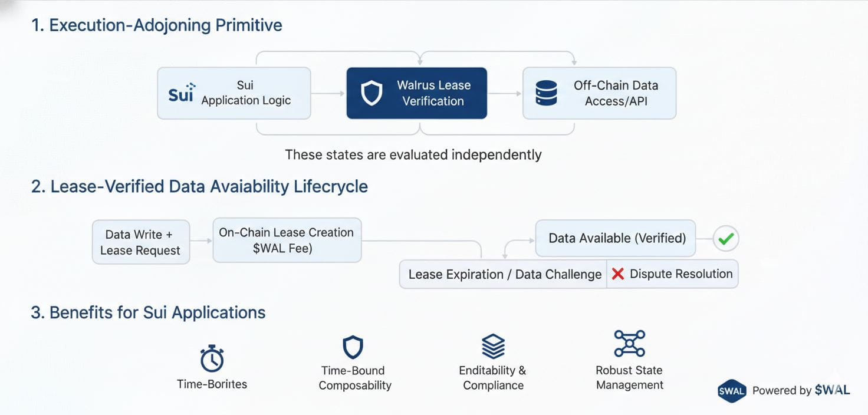This screenshot has height=415, width=868.
Task: Click the Lease Expiration / Data Challenge box
Action: 504,275
